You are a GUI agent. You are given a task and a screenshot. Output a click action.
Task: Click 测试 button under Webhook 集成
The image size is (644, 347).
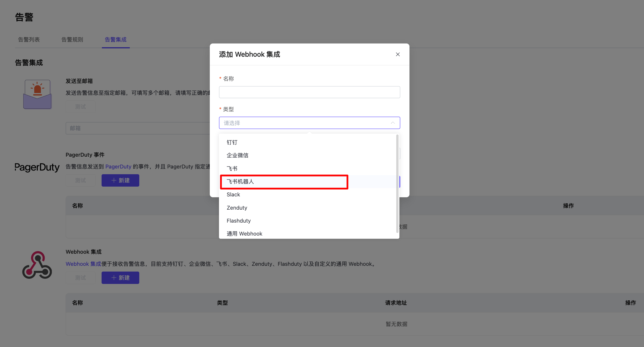click(x=81, y=278)
